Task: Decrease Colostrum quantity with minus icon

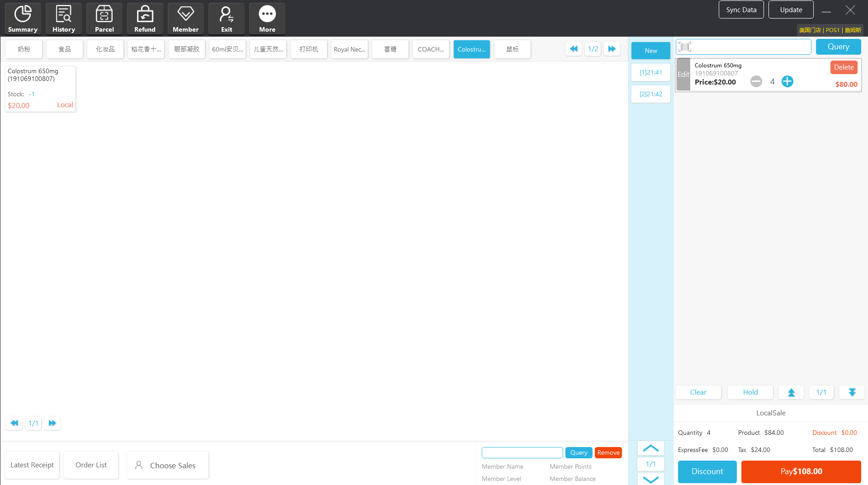Action: tap(756, 81)
